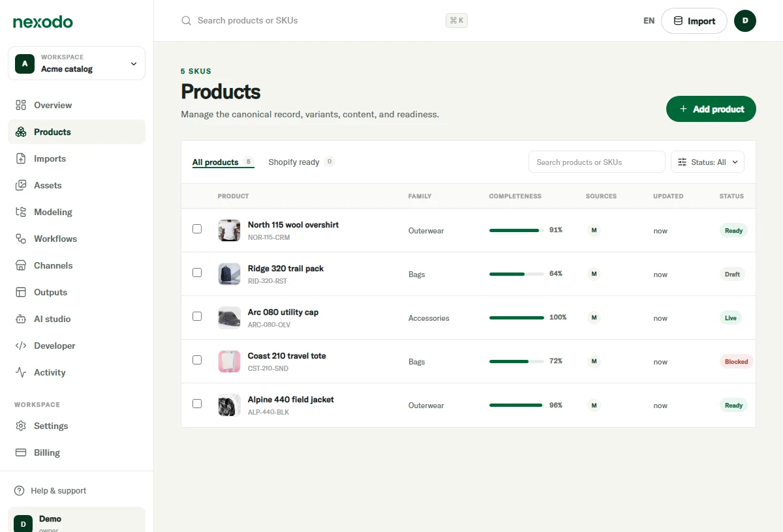Click the database icon on Import button

[x=679, y=21]
